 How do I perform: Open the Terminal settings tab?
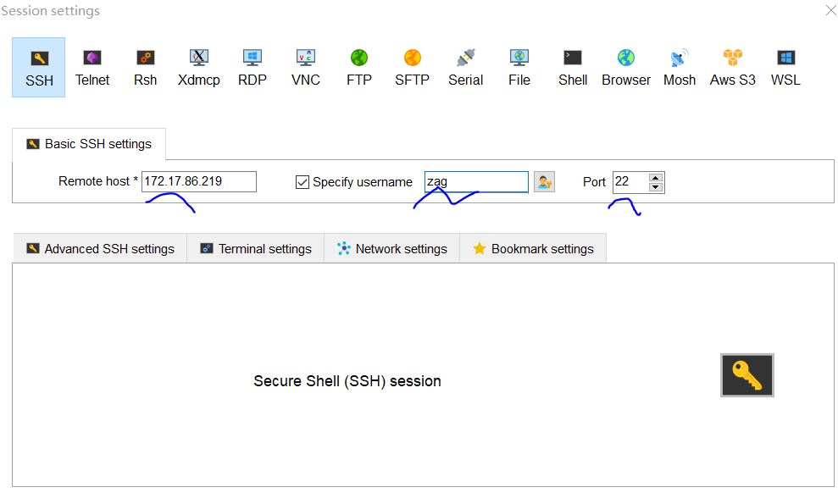click(255, 248)
